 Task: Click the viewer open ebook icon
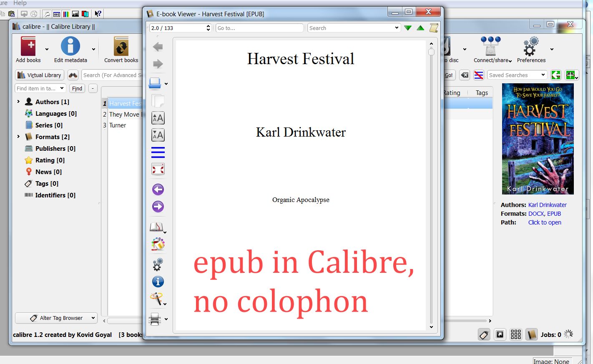tap(155, 83)
